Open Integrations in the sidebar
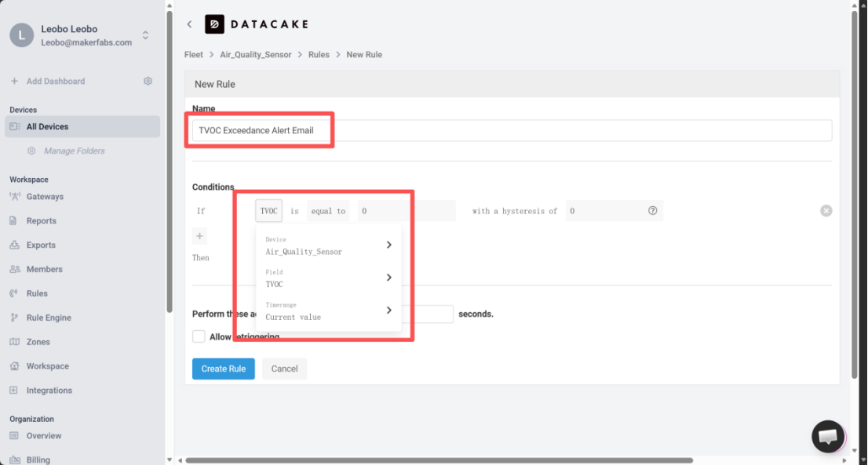Viewport: 868px width, 465px height. point(49,391)
